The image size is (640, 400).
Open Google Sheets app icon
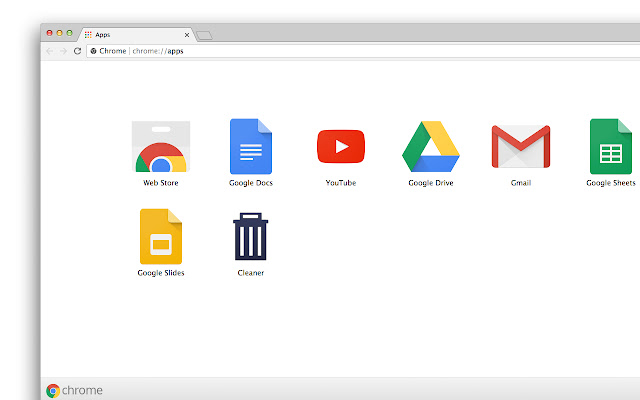pyautogui.click(x=611, y=147)
